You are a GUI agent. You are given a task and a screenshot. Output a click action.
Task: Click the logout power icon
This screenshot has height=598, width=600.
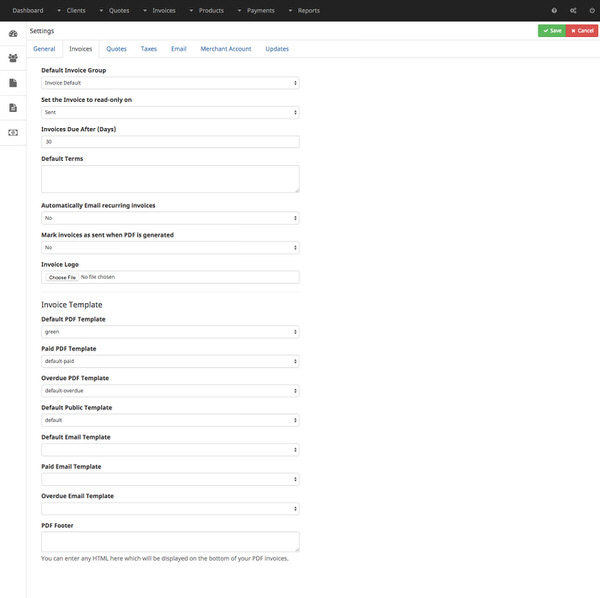click(x=592, y=11)
